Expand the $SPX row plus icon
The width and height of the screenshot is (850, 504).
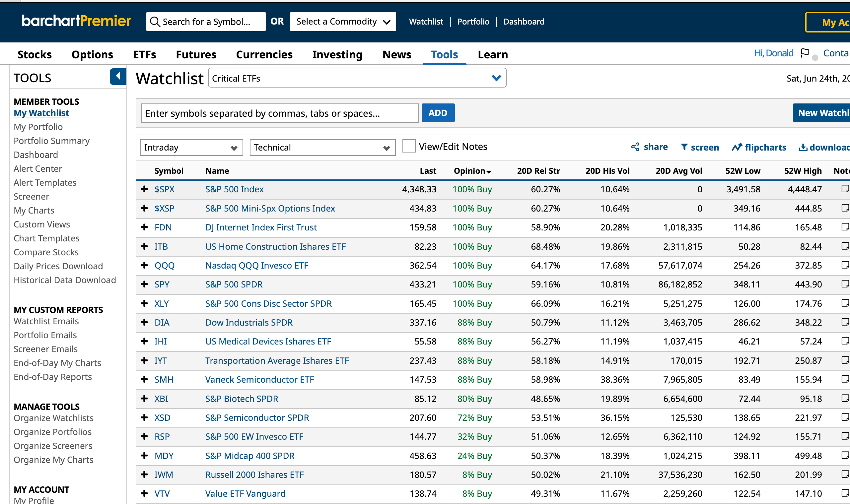(x=144, y=189)
